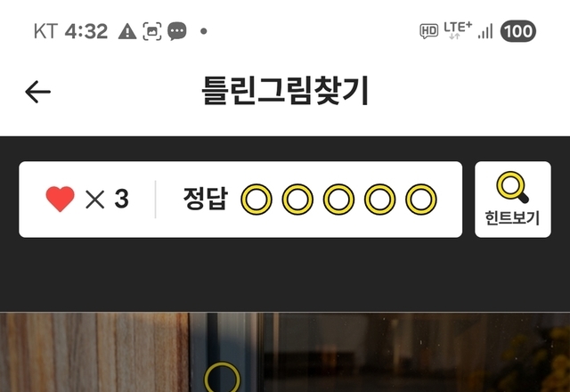Viewport: 570px width, 392px height.
Task: Select the third 정답 answer circle
Action: point(338,200)
